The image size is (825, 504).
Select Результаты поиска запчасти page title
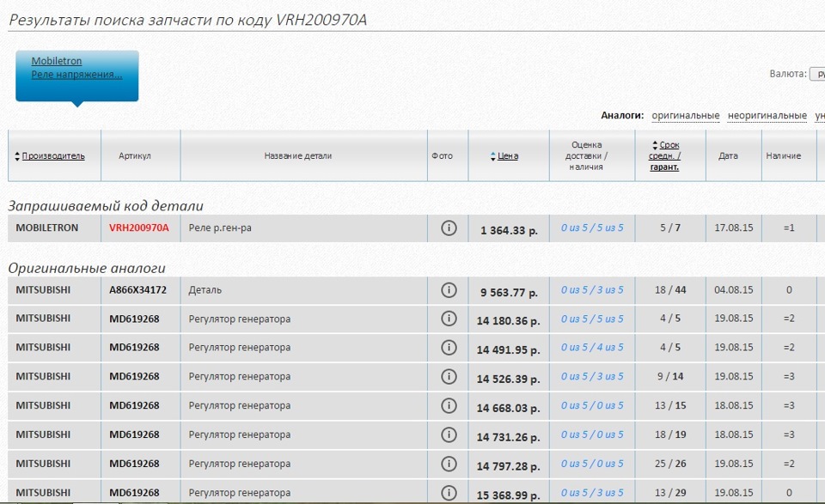[x=188, y=20]
